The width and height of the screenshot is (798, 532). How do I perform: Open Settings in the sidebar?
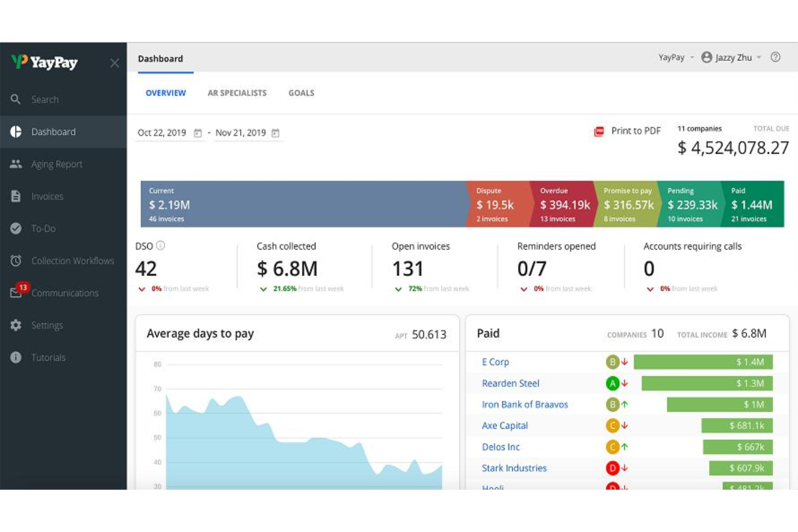pos(64,325)
